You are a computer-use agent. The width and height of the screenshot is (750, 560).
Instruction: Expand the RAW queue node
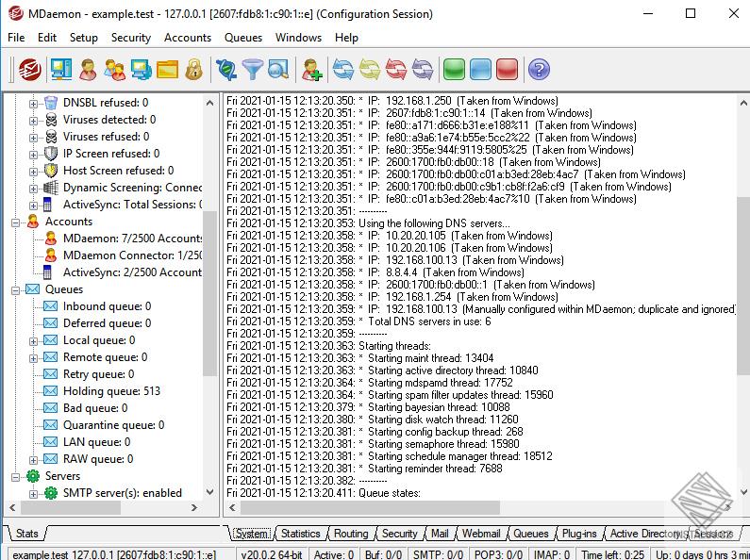[33, 460]
